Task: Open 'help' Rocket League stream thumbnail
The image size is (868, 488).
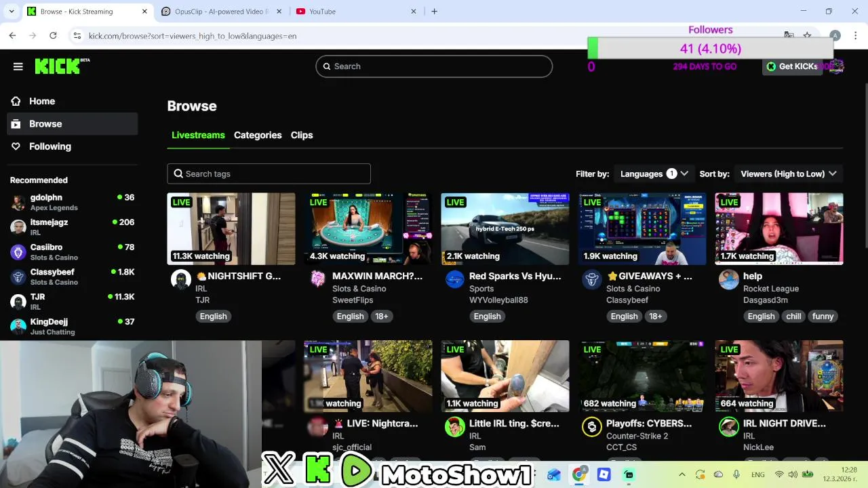Action: [779, 228]
